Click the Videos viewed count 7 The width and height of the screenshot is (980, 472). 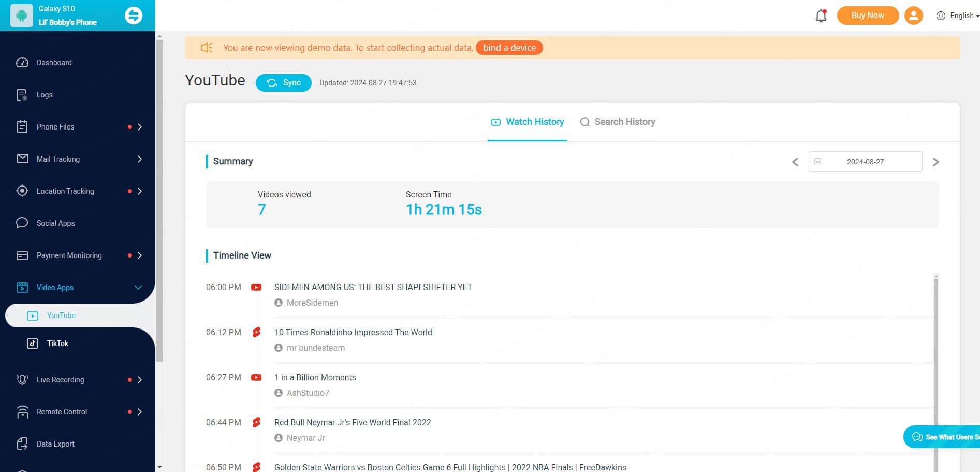pos(262,209)
